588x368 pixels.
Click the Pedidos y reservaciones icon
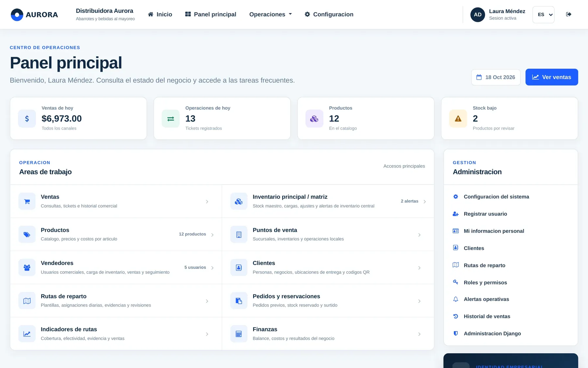pos(239,301)
